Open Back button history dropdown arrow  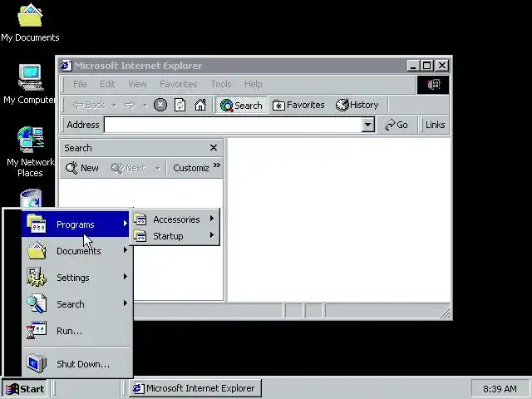click(115, 106)
